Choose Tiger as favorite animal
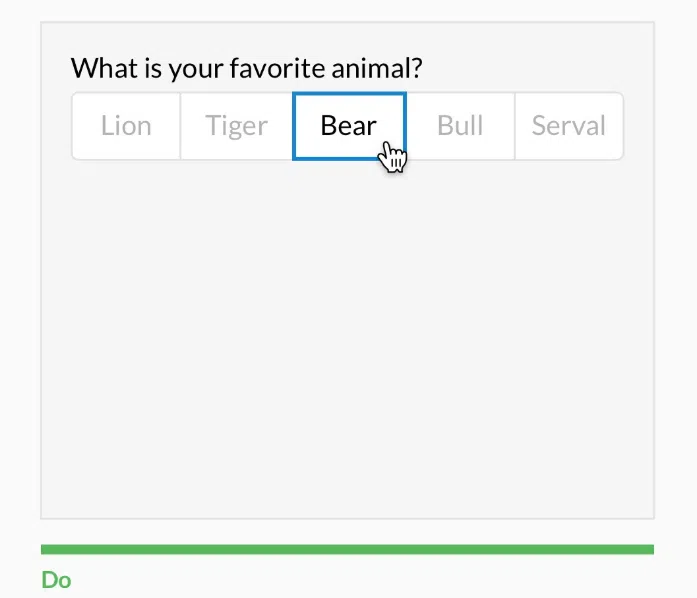The image size is (697, 598). (236, 126)
